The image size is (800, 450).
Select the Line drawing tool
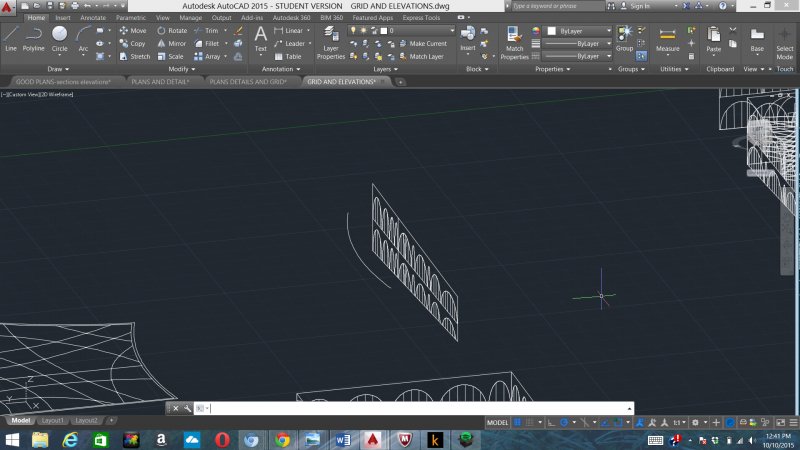(x=11, y=38)
